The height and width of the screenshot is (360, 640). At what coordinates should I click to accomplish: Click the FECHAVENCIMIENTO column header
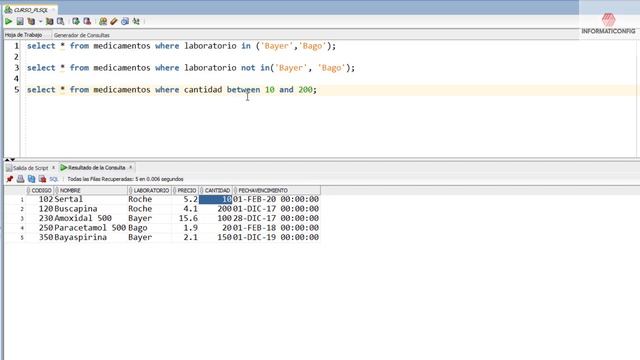pos(276,191)
